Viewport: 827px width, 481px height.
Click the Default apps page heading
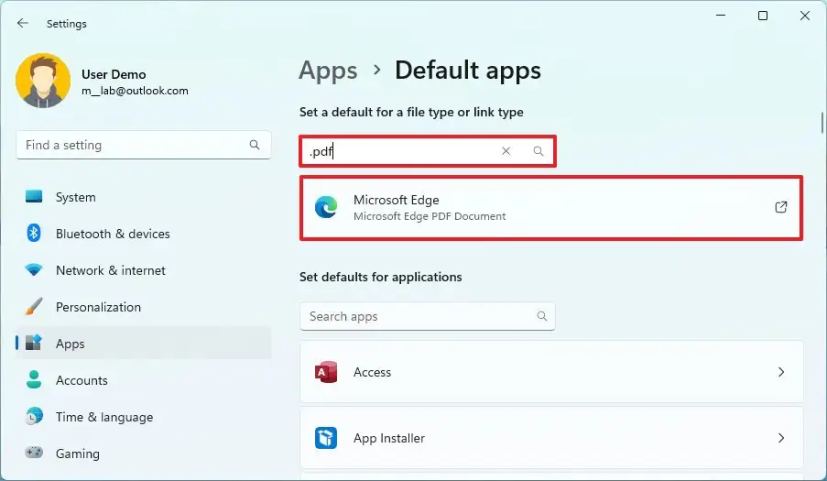[468, 71]
